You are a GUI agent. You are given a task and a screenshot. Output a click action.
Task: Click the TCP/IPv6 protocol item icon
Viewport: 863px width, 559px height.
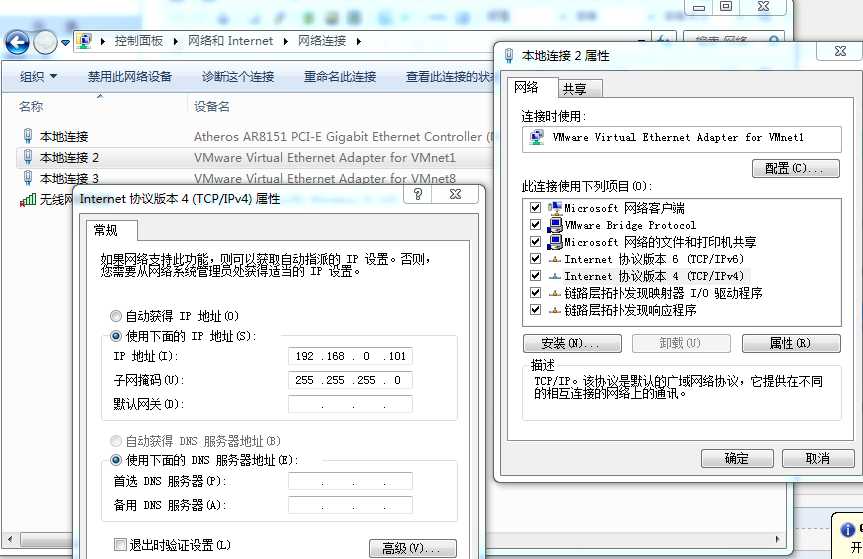point(555,259)
